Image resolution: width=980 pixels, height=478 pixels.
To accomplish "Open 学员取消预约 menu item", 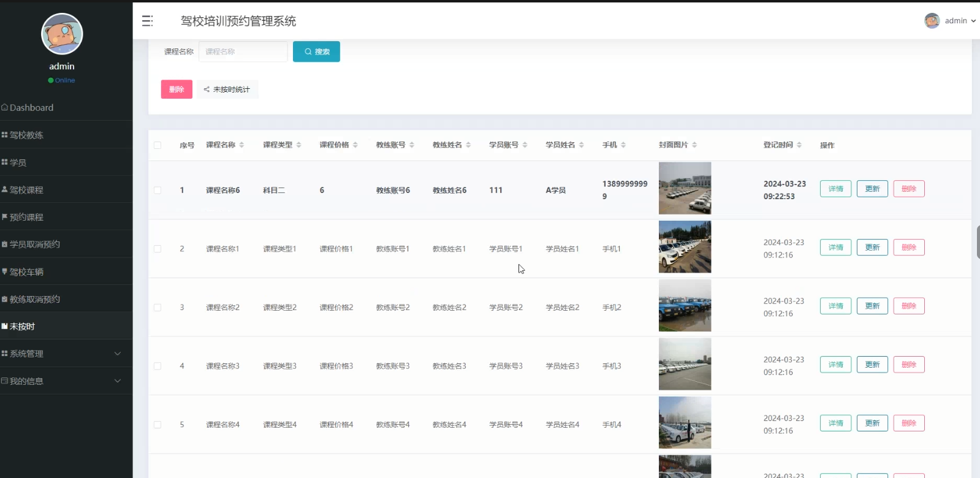I will point(66,244).
